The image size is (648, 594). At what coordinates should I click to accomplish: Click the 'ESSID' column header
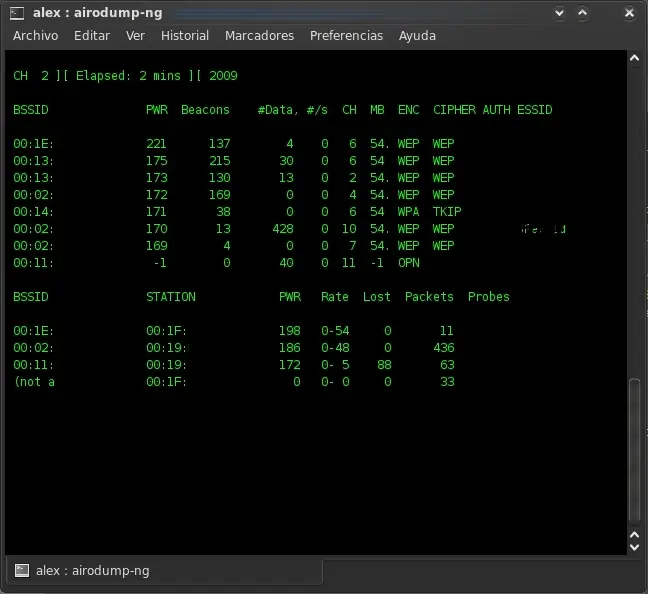point(534,110)
